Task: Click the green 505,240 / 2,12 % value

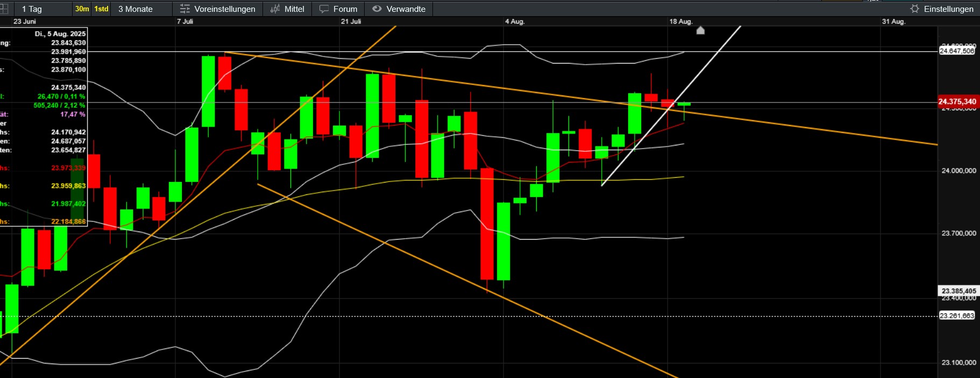Action: [x=59, y=105]
